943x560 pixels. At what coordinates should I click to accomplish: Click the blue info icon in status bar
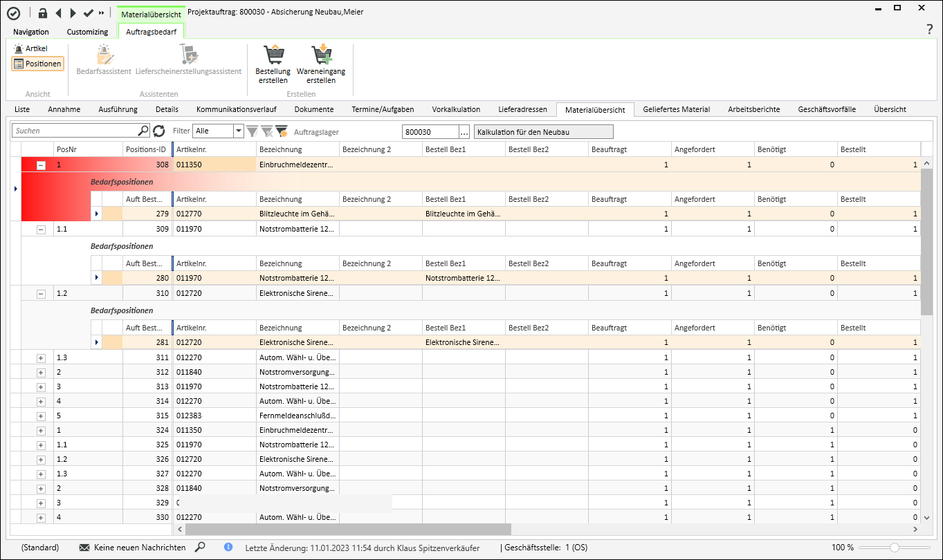pyautogui.click(x=228, y=547)
